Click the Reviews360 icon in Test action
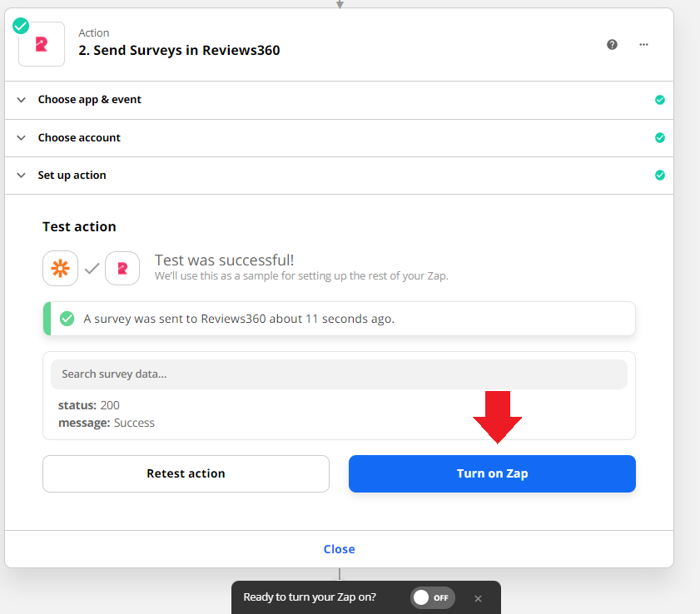 122,268
